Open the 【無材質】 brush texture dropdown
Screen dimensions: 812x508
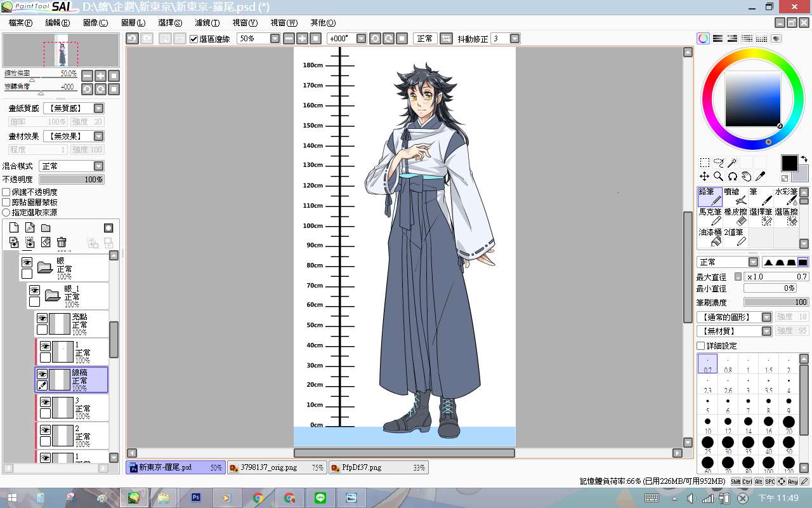click(767, 331)
